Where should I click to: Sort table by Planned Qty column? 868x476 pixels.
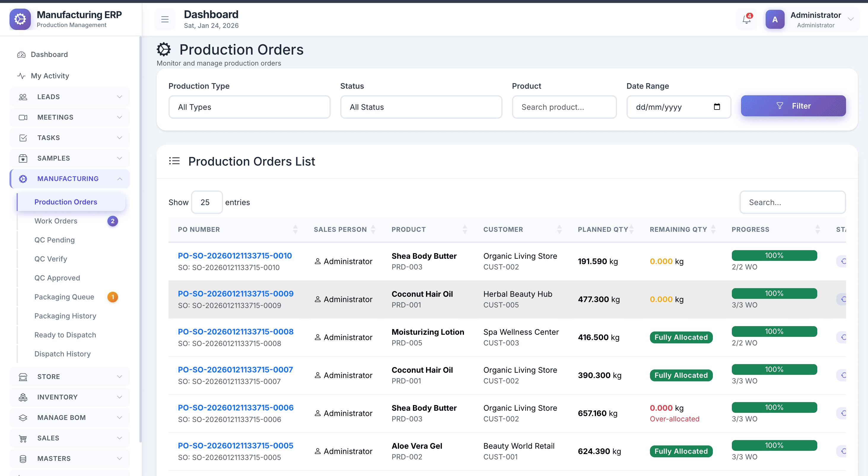[x=631, y=230]
